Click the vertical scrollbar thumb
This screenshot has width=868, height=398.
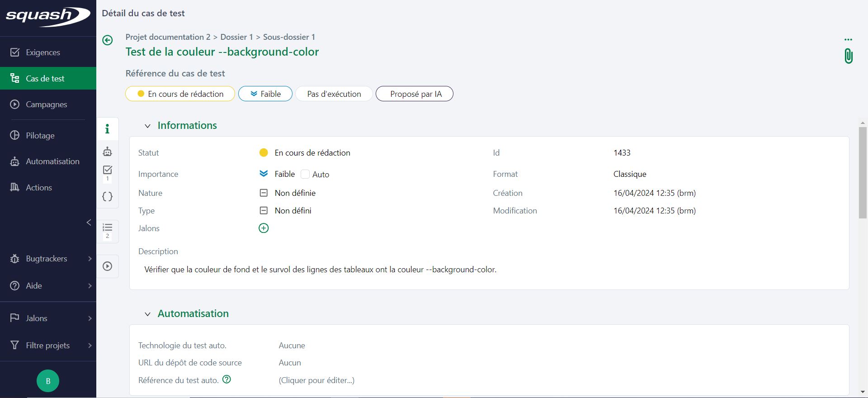pyautogui.click(x=863, y=172)
